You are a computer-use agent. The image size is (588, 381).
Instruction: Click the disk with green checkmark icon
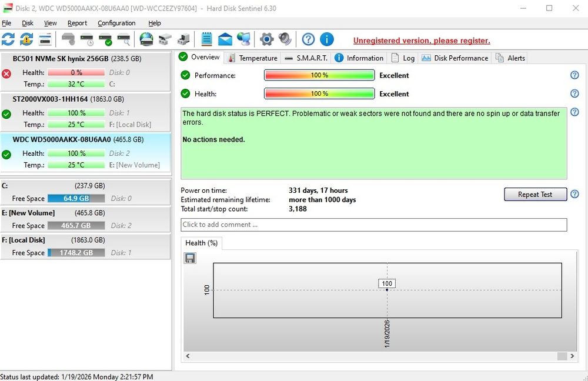pos(105,39)
